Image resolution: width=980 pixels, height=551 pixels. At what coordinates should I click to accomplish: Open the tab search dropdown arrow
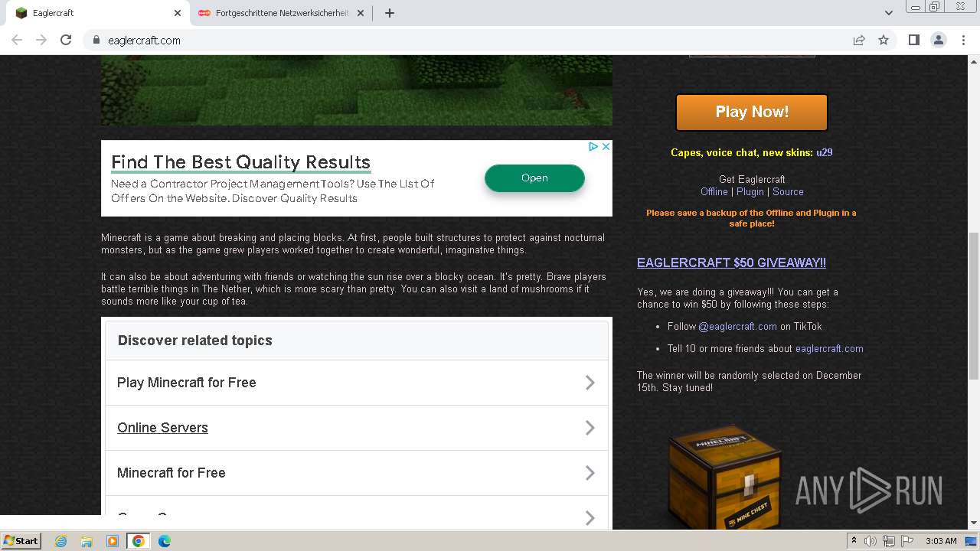888,13
